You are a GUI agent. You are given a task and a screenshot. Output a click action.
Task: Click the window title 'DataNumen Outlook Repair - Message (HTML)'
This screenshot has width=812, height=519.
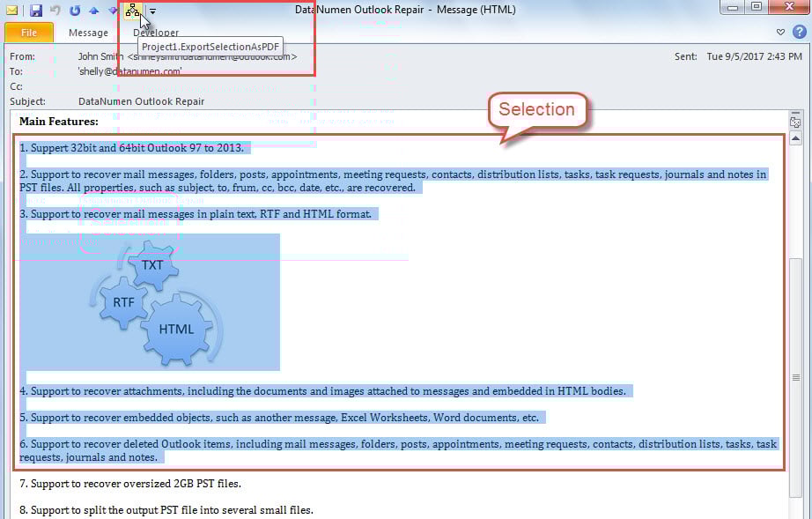[x=405, y=10]
